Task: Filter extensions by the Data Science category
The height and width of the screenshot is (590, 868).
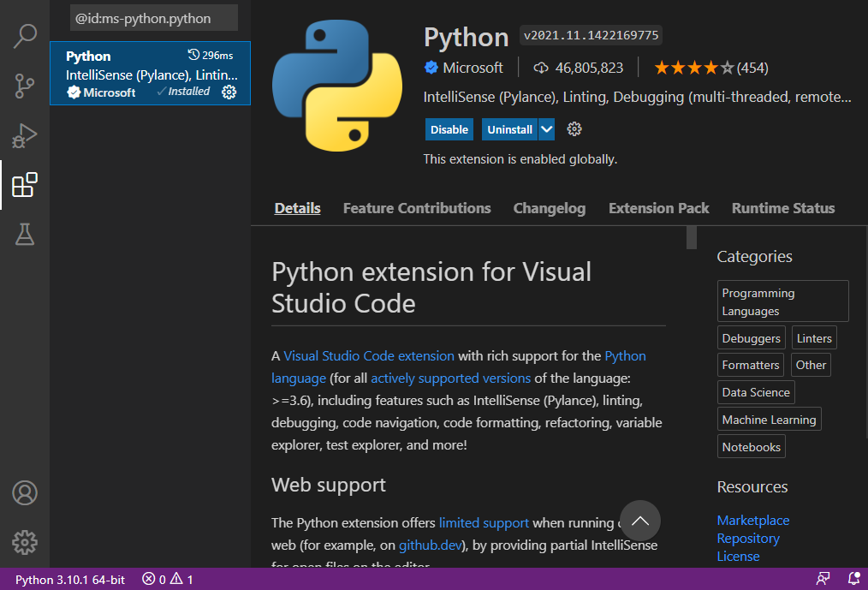Action: coord(756,391)
